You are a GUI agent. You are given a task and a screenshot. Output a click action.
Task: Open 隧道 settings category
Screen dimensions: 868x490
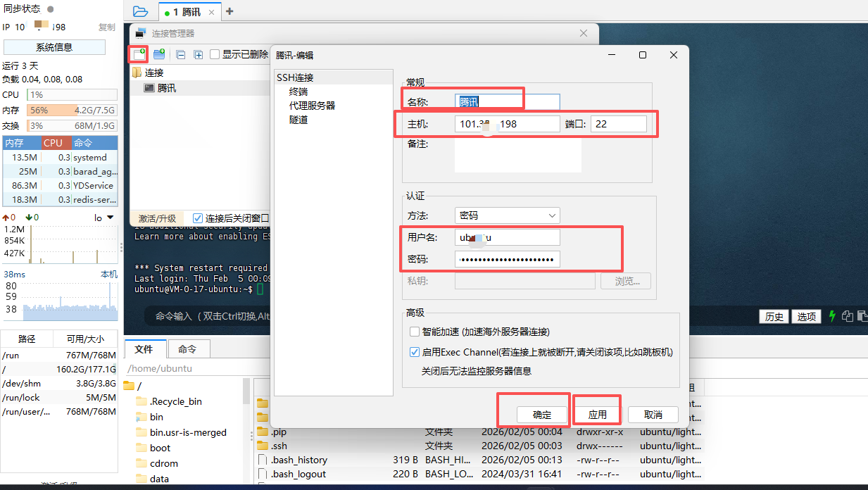298,120
